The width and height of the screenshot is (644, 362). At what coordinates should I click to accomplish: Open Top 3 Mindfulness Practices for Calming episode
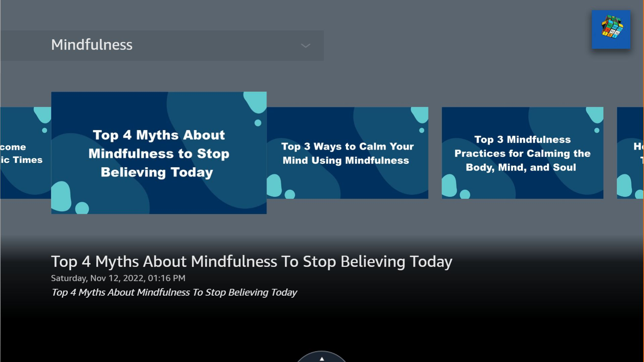coord(522,153)
